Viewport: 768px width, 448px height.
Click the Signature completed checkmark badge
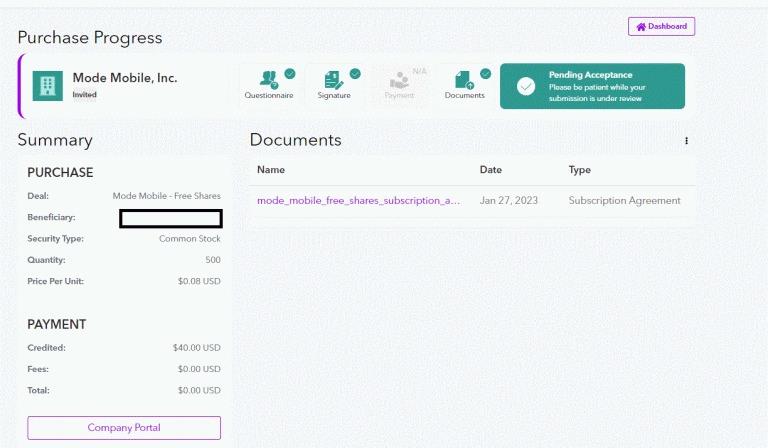coord(355,73)
